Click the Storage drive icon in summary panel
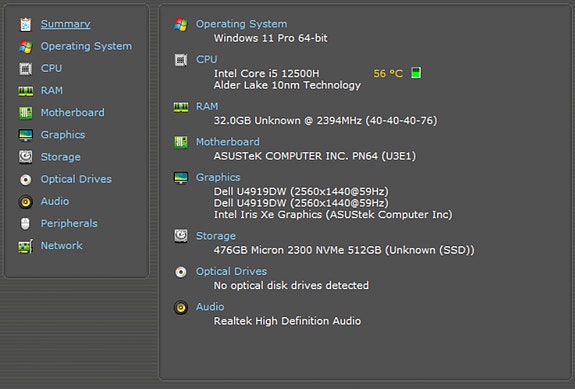Image resolution: width=575 pixels, height=389 pixels. coord(181,236)
